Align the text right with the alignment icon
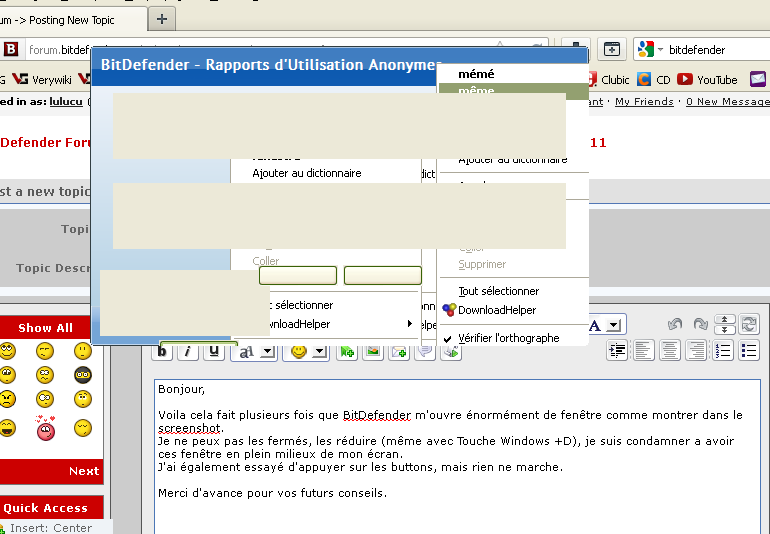The height and width of the screenshot is (534, 770). (x=696, y=351)
